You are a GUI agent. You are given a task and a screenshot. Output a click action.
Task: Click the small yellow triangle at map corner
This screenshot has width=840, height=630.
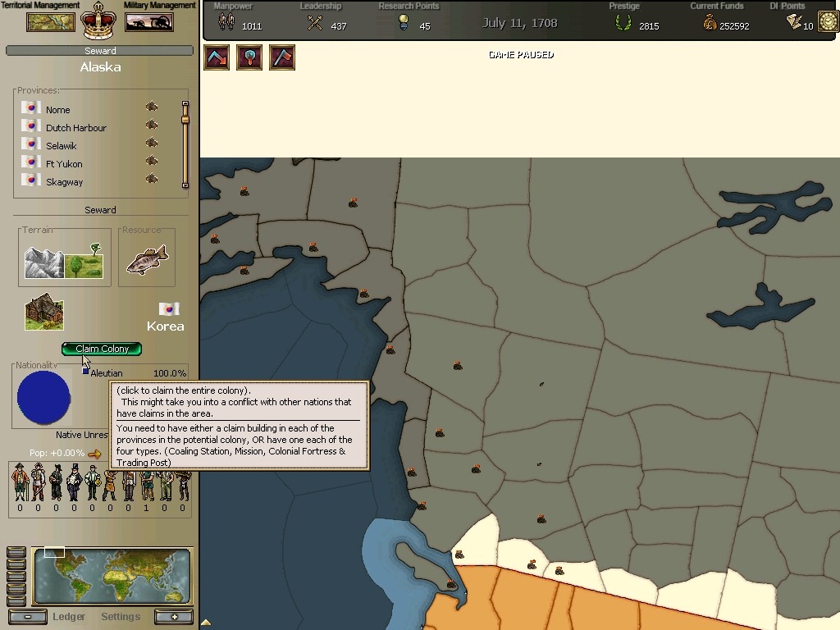[206, 623]
